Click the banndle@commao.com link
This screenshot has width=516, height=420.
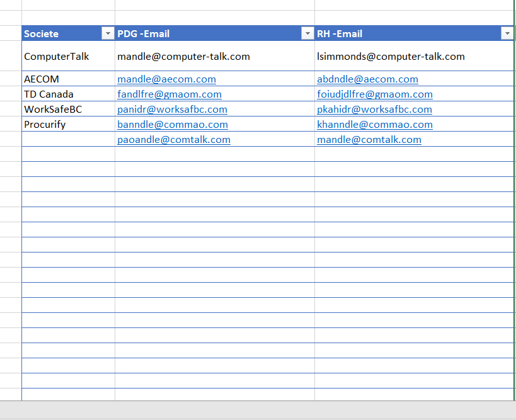(172, 125)
